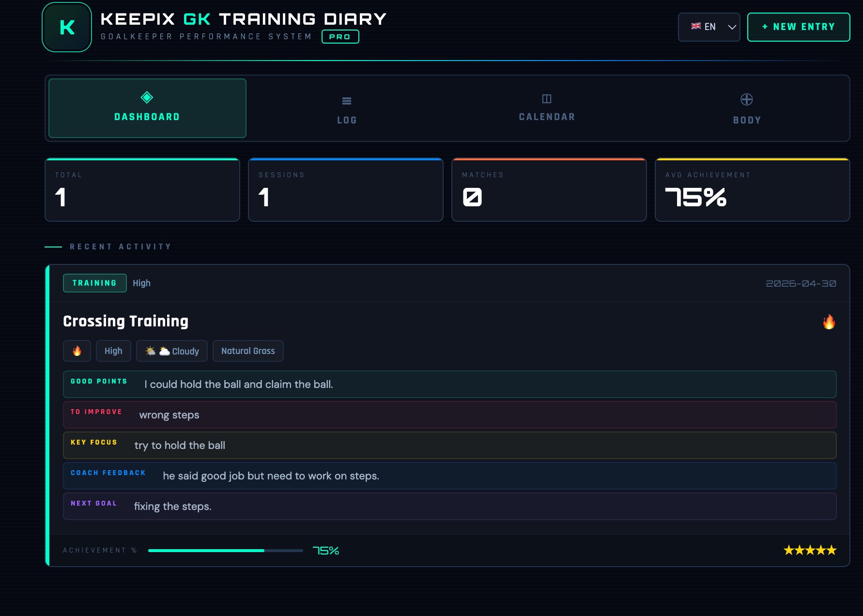Click the Crossing Training entry title
Image resolution: width=863 pixels, height=616 pixels.
coord(126,321)
